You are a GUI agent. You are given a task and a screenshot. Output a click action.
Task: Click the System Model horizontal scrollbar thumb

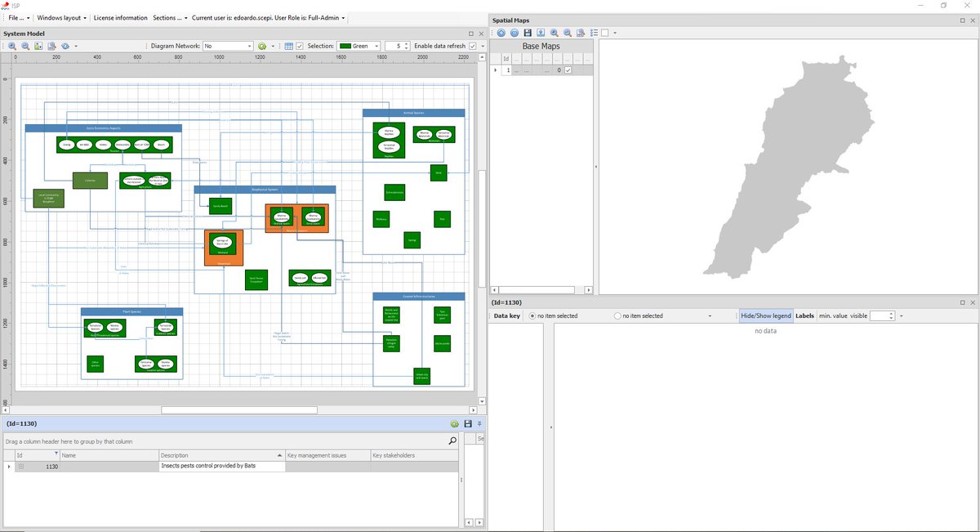(x=239, y=410)
